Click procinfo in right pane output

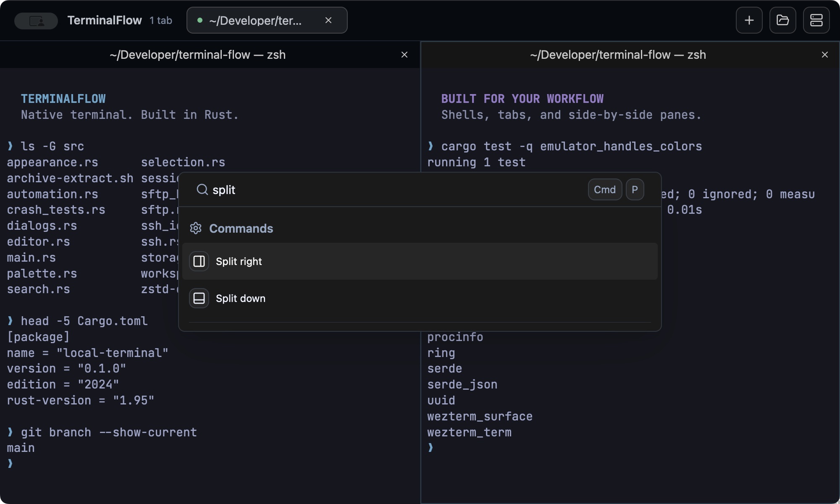coord(455,337)
